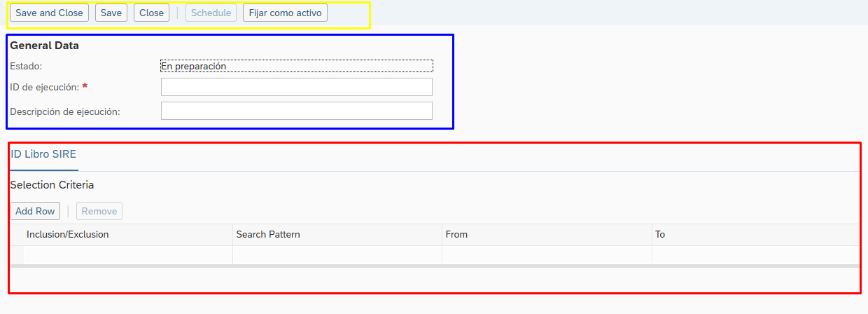Click the row selector of the first table row
Image resolution: width=868 pixels, height=314 pixels.
click(x=16, y=255)
